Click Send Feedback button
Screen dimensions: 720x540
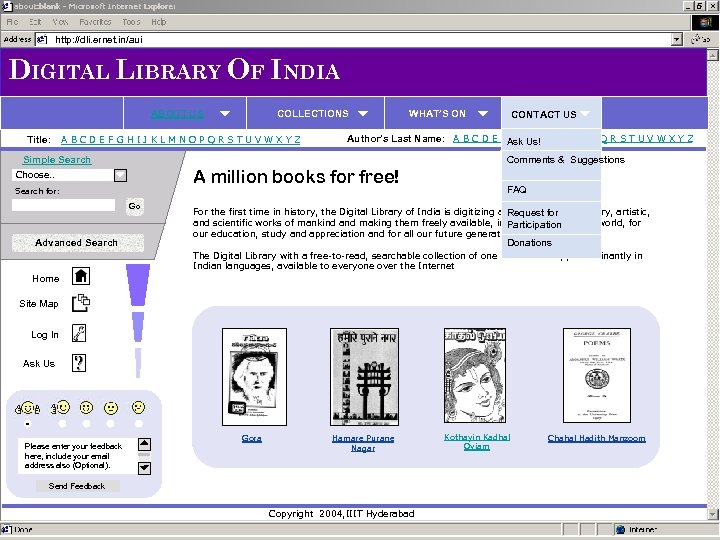point(77,486)
